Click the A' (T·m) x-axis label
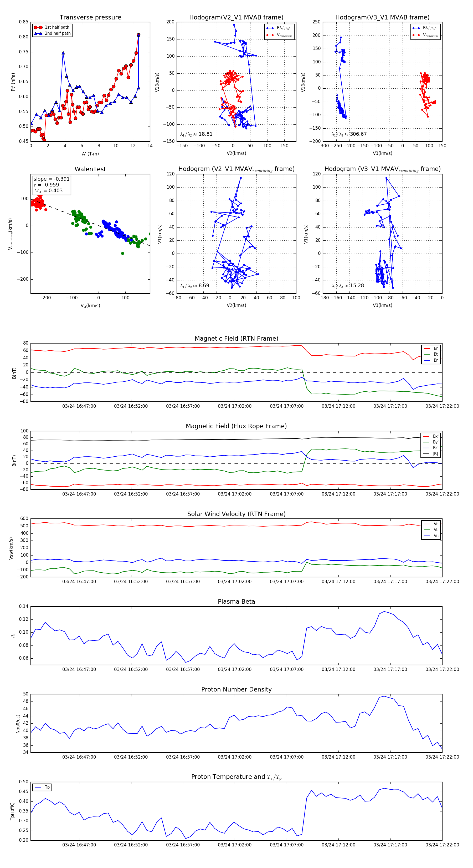This screenshot has width=473, height=868. pos(90,154)
